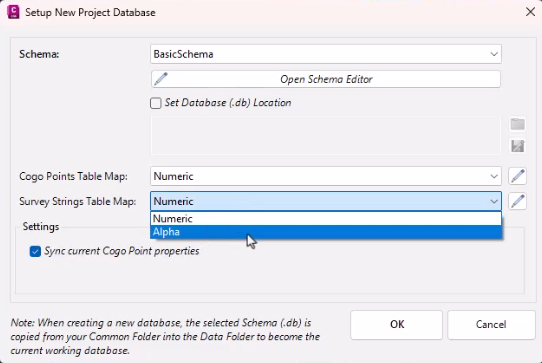Choose Numeric in the open dropdown list
This screenshot has width=542, height=363.
[326, 218]
